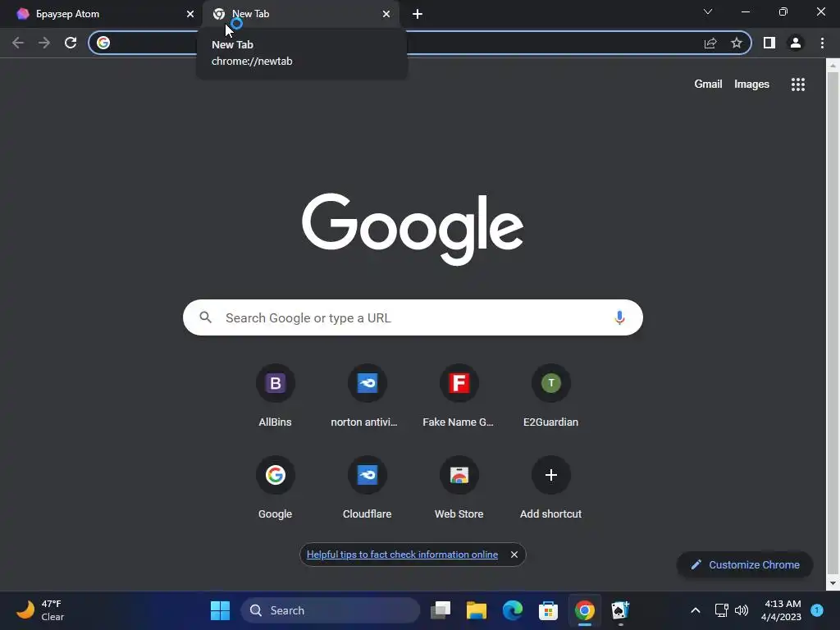The height and width of the screenshot is (630, 840).
Task: Open the Google apps grid
Action: click(798, 84)
